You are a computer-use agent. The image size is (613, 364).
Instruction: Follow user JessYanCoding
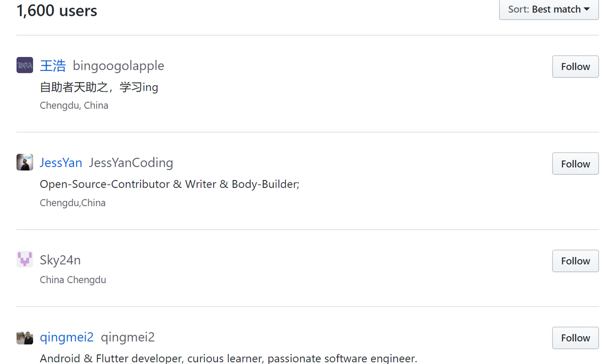point(575,164)
